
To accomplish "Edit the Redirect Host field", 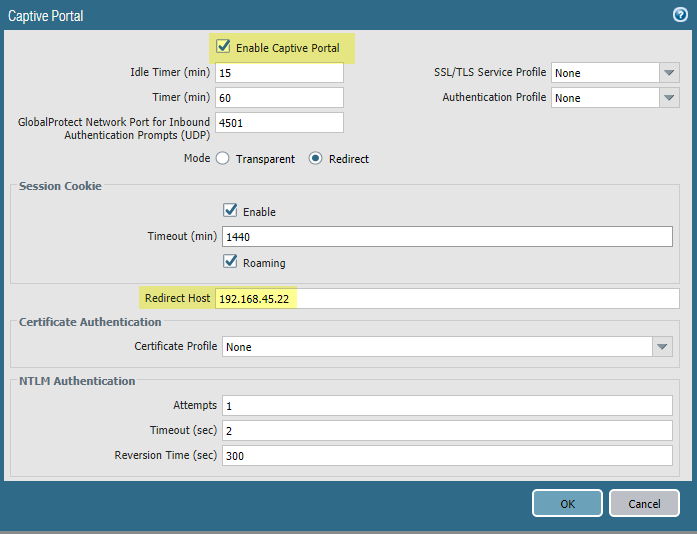I will (x=446, y=299).
